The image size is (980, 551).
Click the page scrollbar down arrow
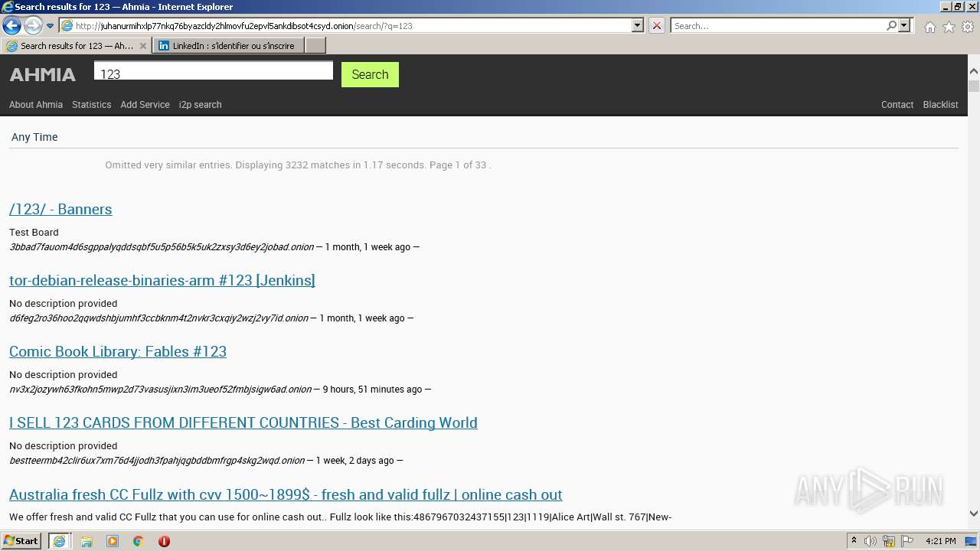click(974, 514)
